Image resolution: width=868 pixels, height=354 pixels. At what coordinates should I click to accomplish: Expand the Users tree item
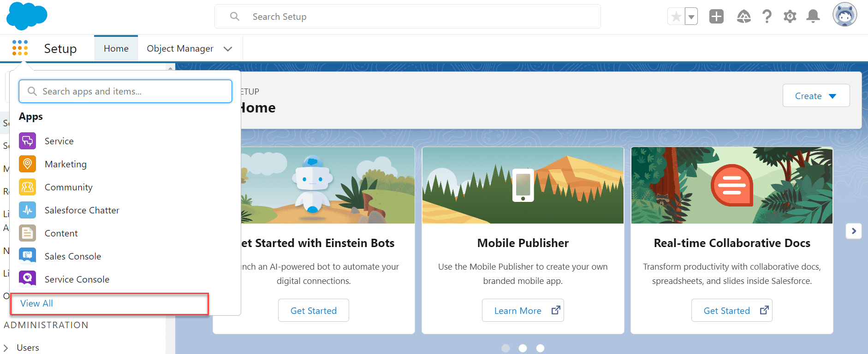[6, 348]
